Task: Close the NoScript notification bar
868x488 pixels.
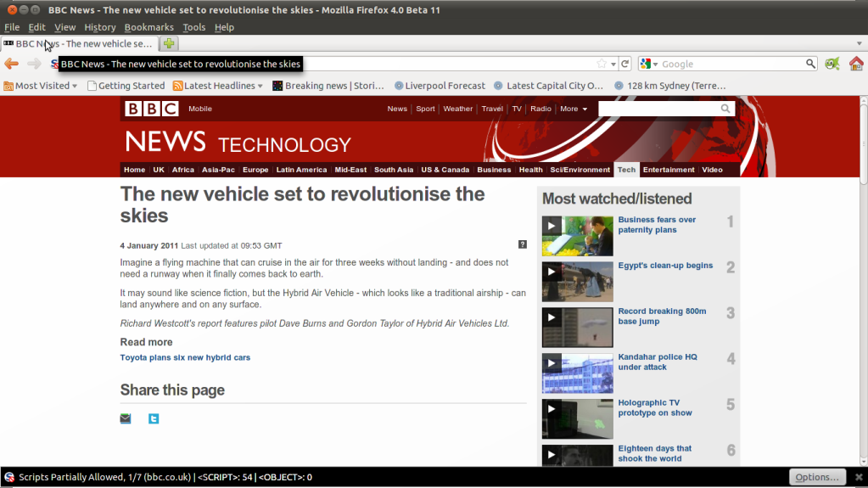Action: [x=859, y=477]
